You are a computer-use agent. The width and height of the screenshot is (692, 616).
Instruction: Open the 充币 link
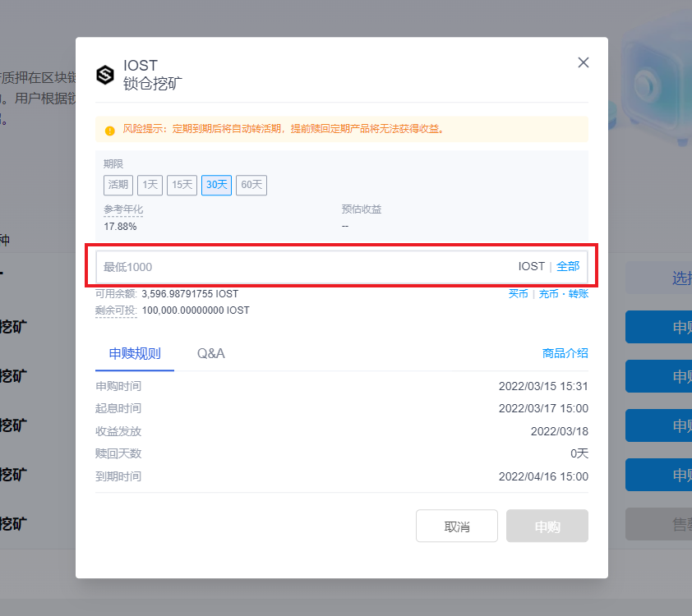pos(548,294)
